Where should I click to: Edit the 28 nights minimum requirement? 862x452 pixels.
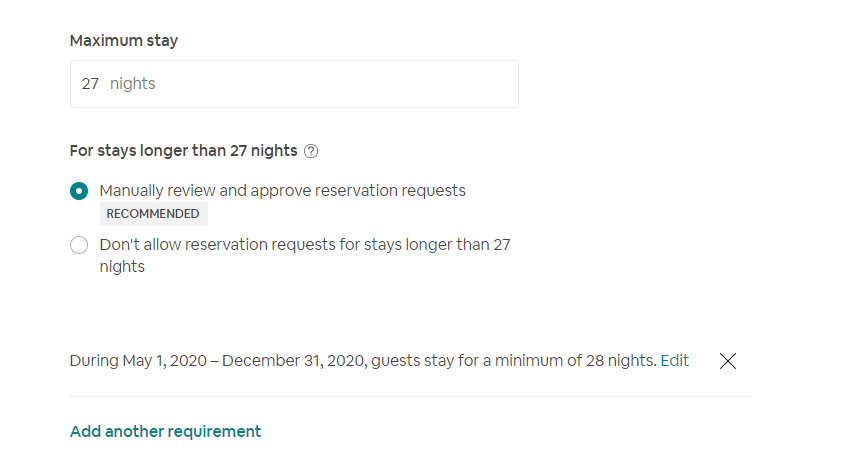tap(675, 361)
